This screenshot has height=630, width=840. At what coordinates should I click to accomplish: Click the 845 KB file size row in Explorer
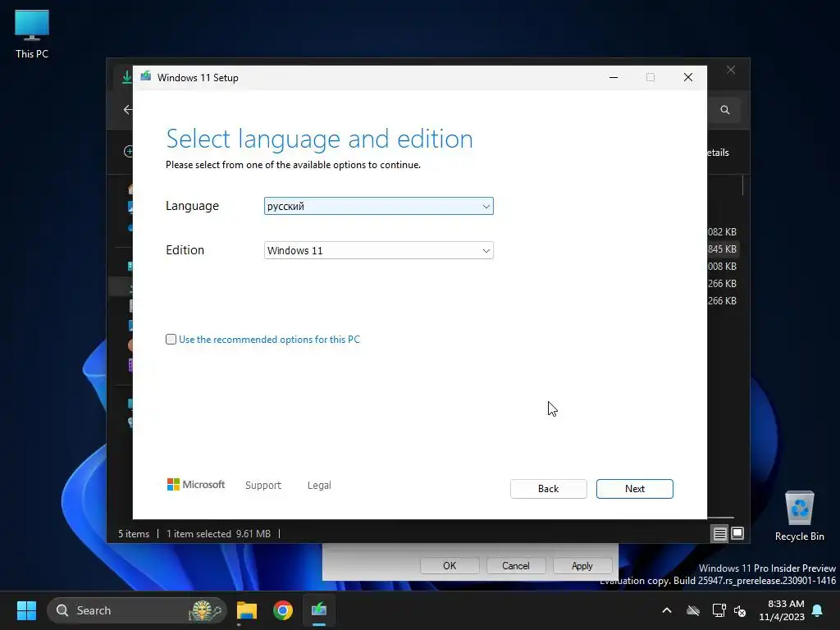[722, 249]
